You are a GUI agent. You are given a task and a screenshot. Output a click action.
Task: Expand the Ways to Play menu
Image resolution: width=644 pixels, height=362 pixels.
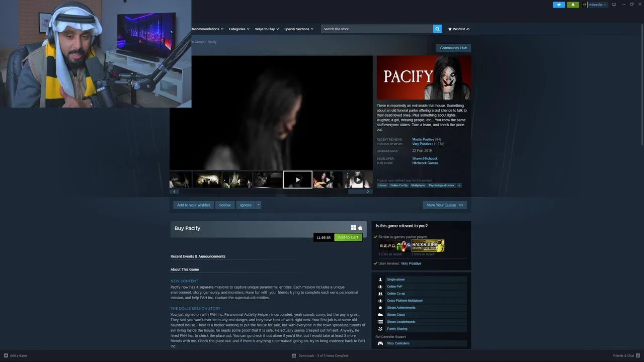(x=267, y=29)
